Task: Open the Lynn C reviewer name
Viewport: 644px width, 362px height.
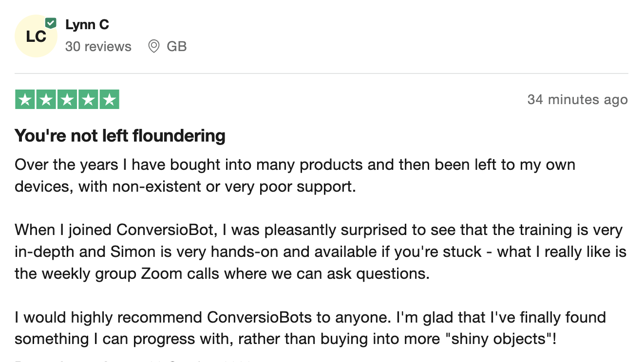Action: click(x=87, y=24)
